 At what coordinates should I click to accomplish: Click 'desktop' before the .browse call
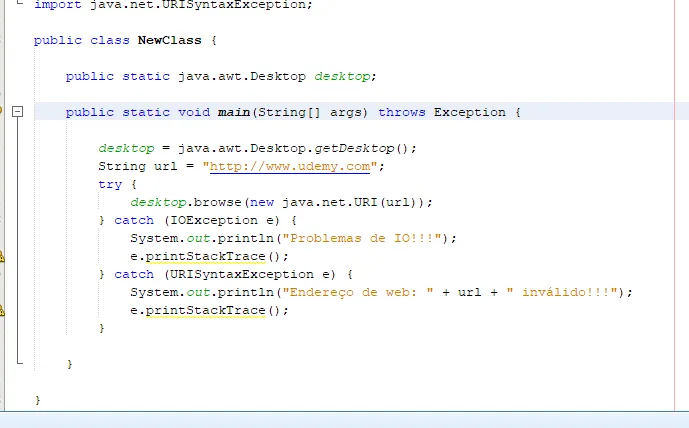[158, 203]
